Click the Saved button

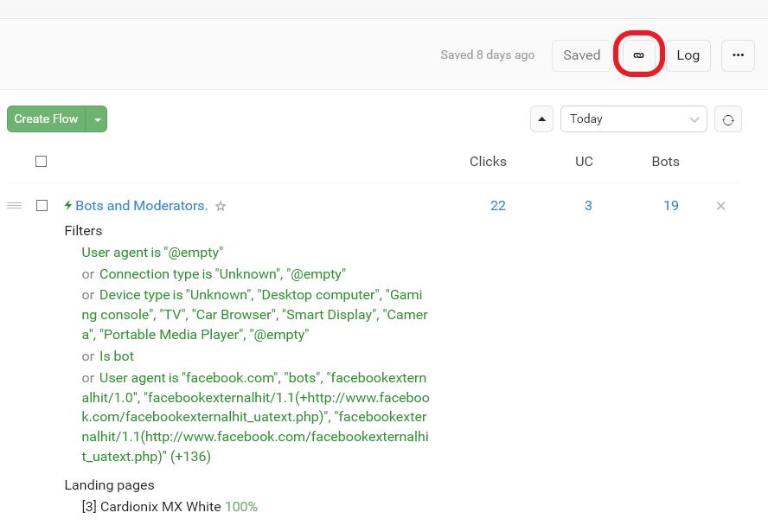tap(581, 54)
